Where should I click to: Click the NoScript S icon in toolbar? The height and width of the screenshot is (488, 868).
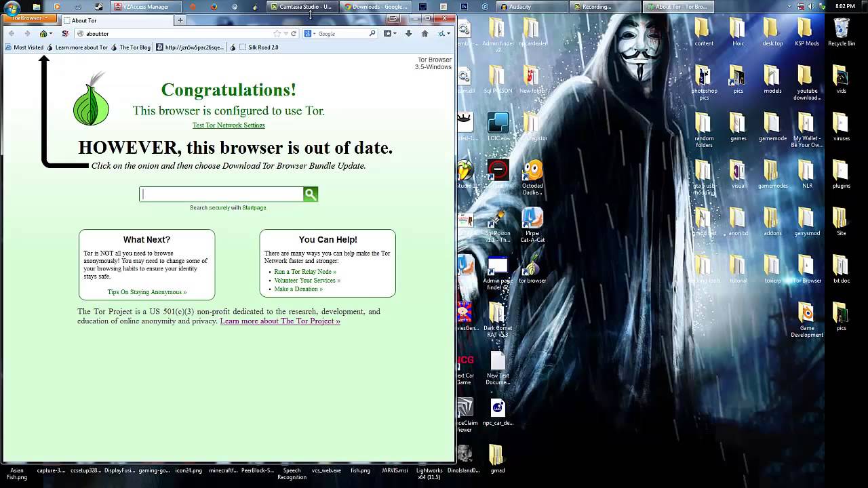[x=65, y=33]
